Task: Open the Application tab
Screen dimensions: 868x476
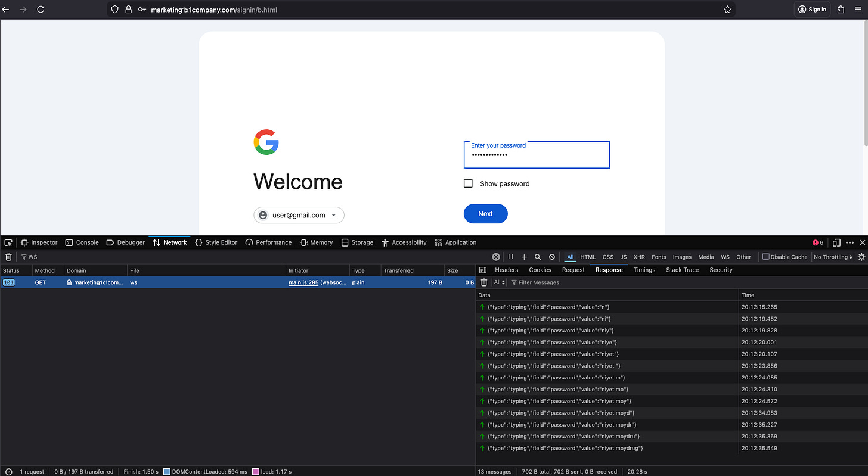Action: tap(455, 242)
